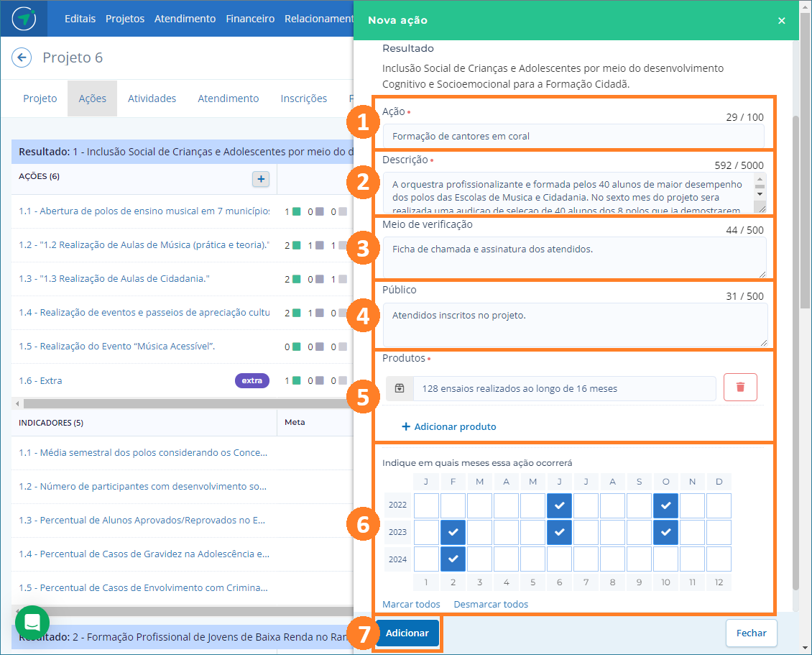
Task: Open the Financeiro menu
Action: (250, 19)
